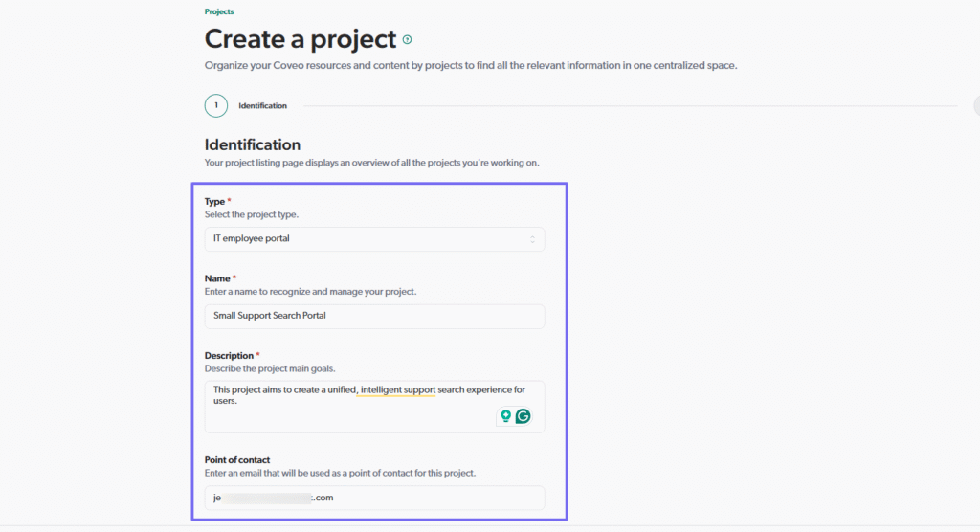This screenshot has height=532, width=980.
Task: Click the green lightbulb suggestion icon
Action: point(505,416)
